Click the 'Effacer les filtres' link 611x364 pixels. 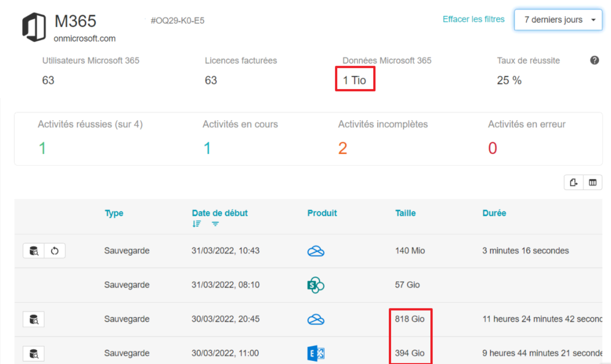point(474,19)
